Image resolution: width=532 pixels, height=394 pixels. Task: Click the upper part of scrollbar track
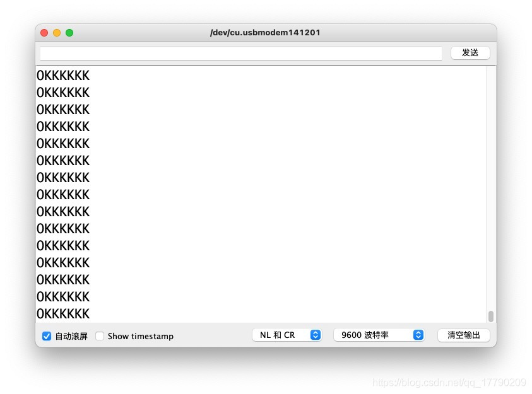(x=491, y=126)
